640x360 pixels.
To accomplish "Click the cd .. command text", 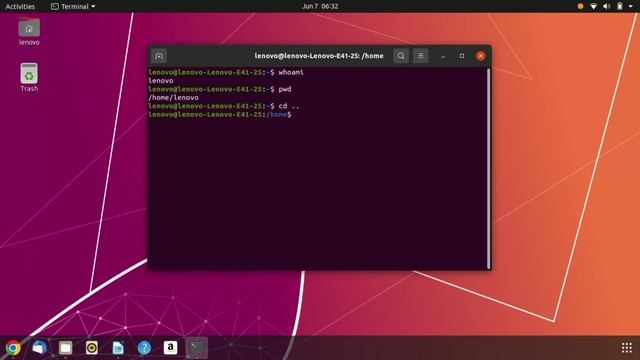I will (289, 106).
